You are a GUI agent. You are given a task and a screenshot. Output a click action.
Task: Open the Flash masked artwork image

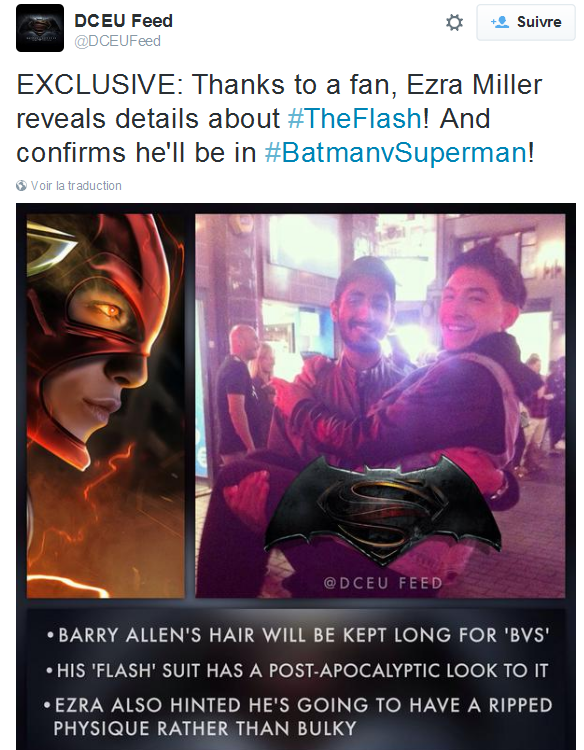pyautogui.click(x=106, y=406)
